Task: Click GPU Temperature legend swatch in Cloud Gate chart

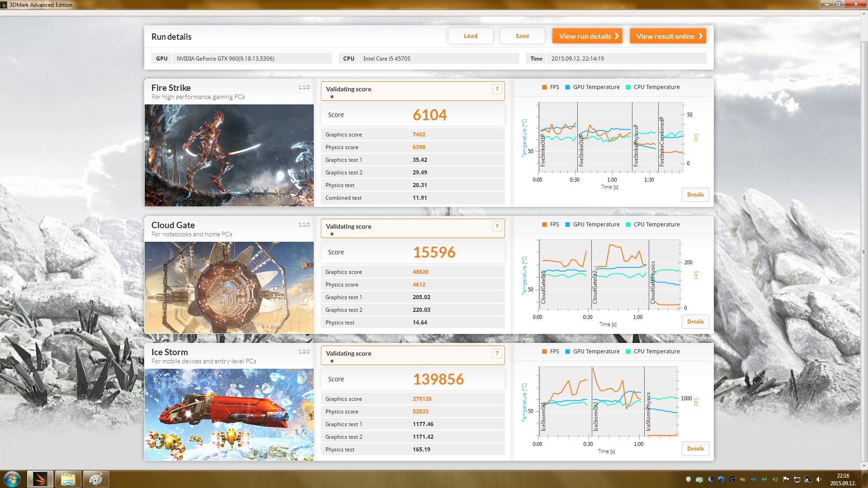Action: coord(567,225)
